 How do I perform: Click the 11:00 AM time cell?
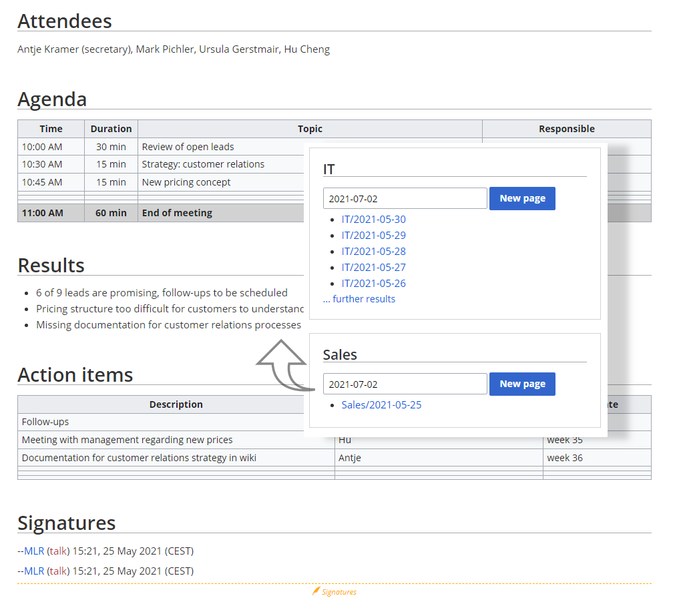pos(51,213)
